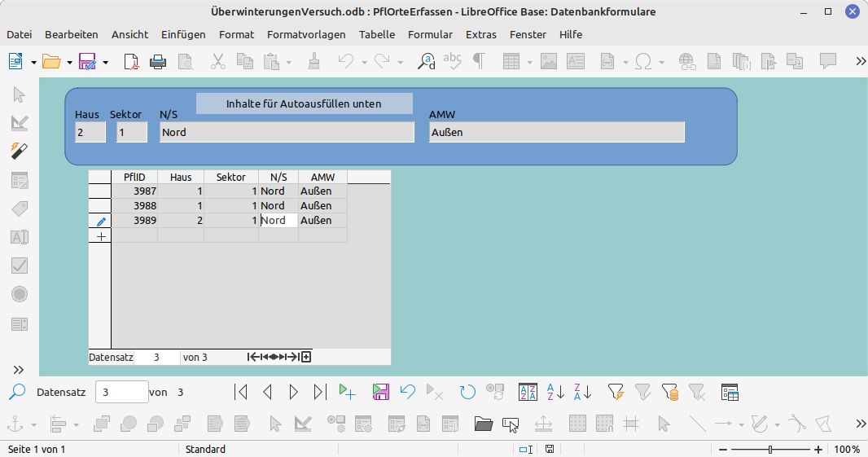Expand the Open recent files arrow
Image resolution: width=868 pixels, height=457 pixels.
click(69, 62)
